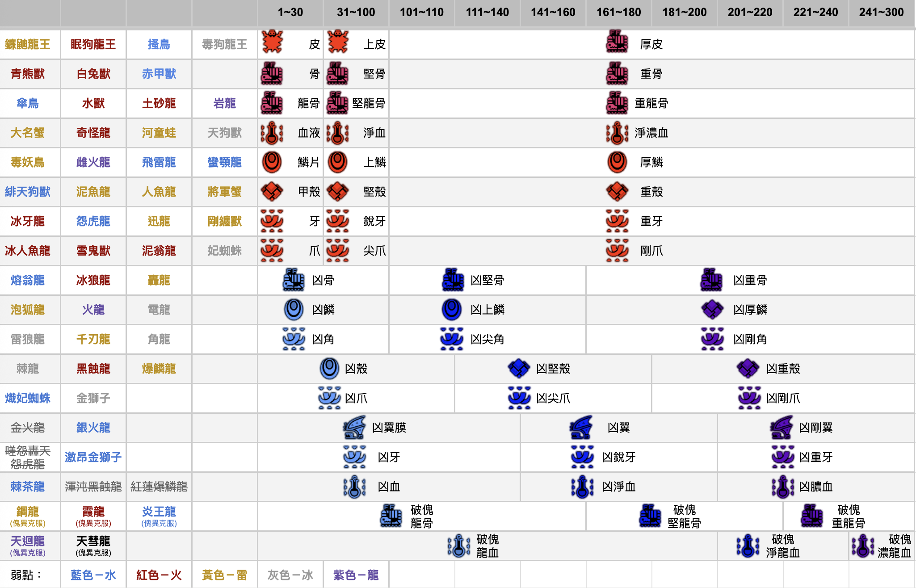Viewport: 916px width, 588px height.
Task: Click the 天彗龍 monster cell
Action: [x=93, y=546]
